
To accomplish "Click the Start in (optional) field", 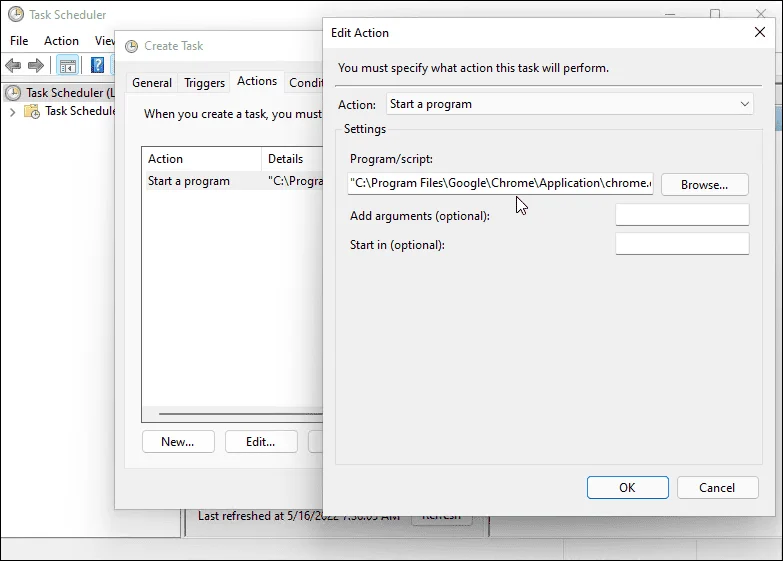I will (682, 244).
